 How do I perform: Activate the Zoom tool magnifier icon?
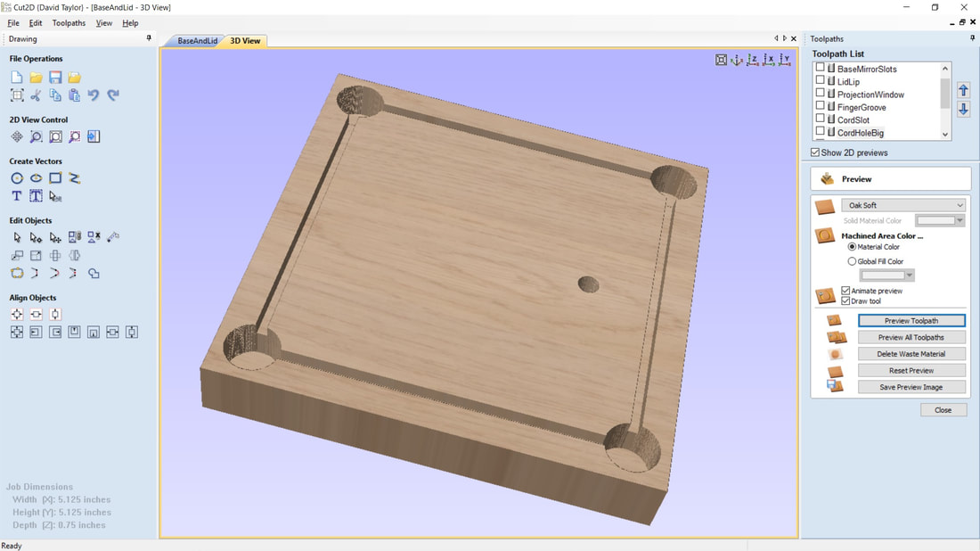tap(36, 137)
